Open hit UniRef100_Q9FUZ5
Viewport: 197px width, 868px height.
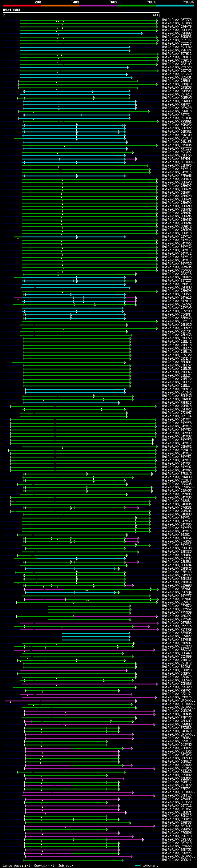click(x=176, y=406)
